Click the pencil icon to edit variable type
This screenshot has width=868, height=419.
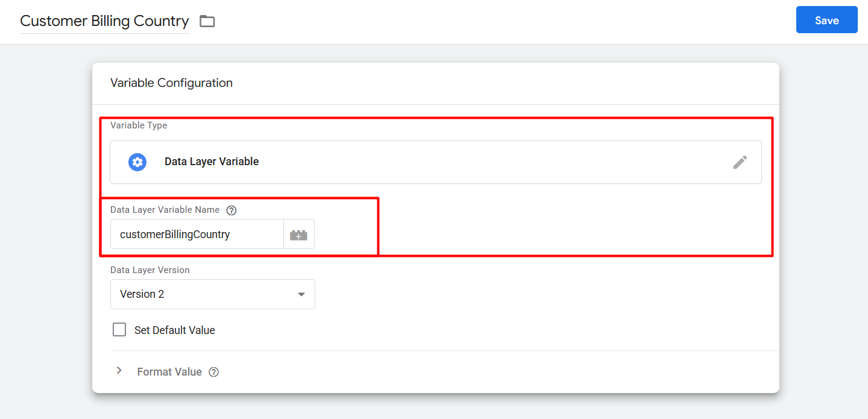point(740,162)
